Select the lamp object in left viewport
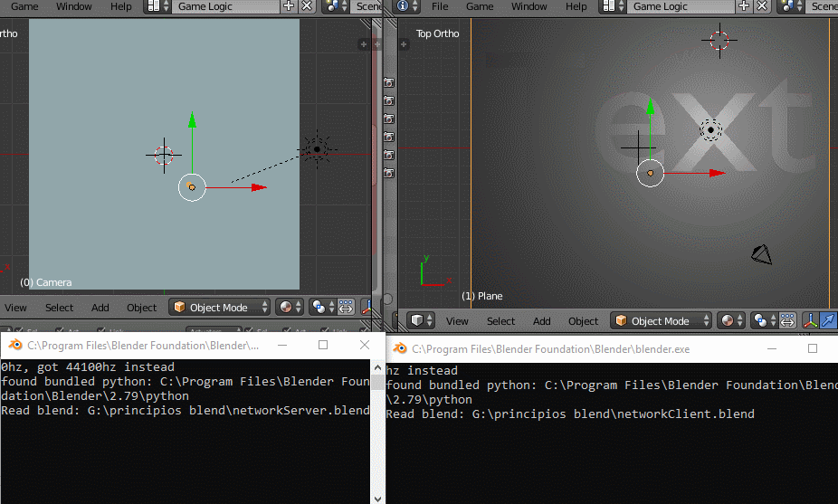838x504 pixels. click(x=317, y=149)
